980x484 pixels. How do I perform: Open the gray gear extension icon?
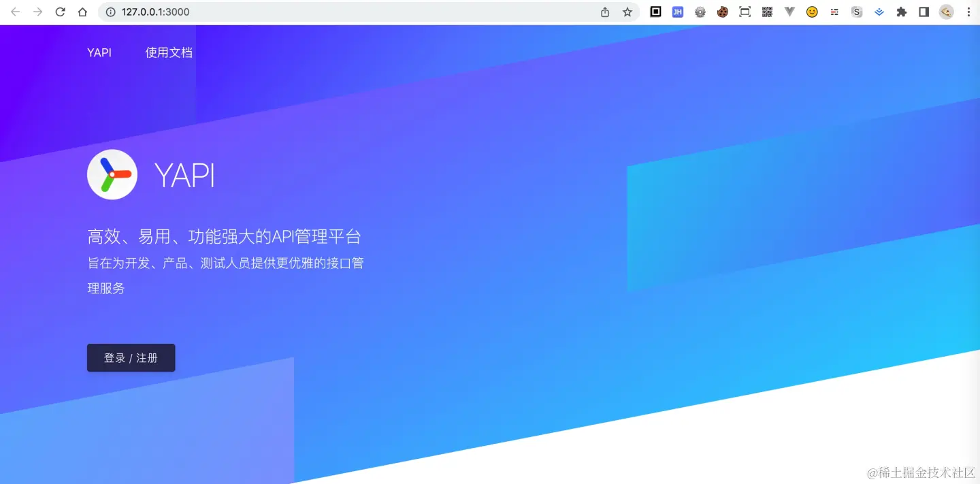coord(700,12)
